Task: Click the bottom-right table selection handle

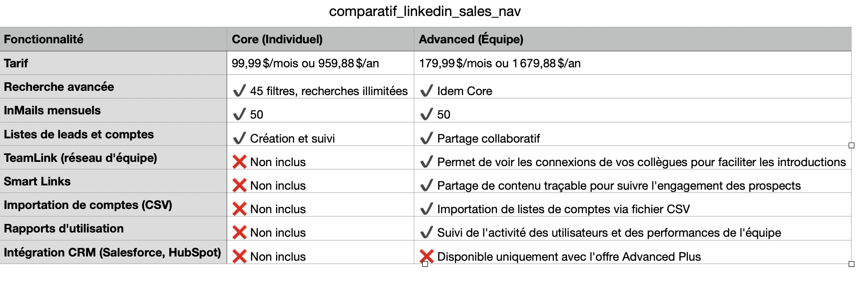Action: 851,264
